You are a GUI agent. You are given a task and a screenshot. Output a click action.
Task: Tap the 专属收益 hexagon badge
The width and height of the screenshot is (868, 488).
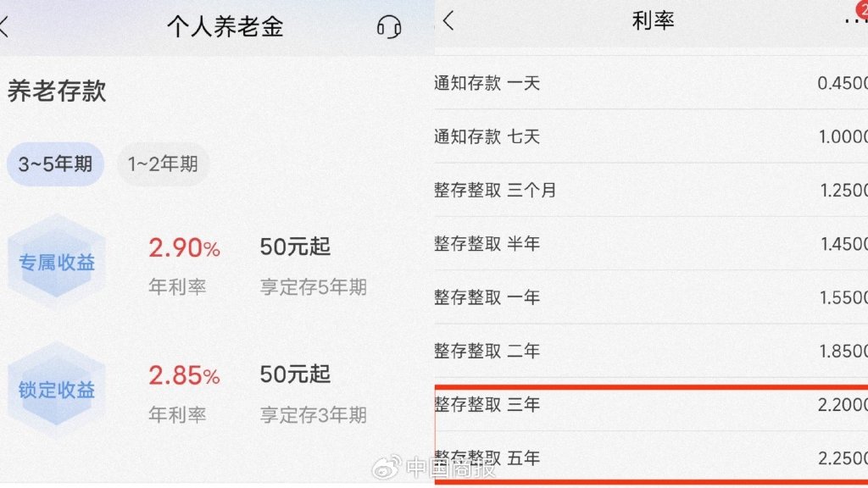(56, 262)
